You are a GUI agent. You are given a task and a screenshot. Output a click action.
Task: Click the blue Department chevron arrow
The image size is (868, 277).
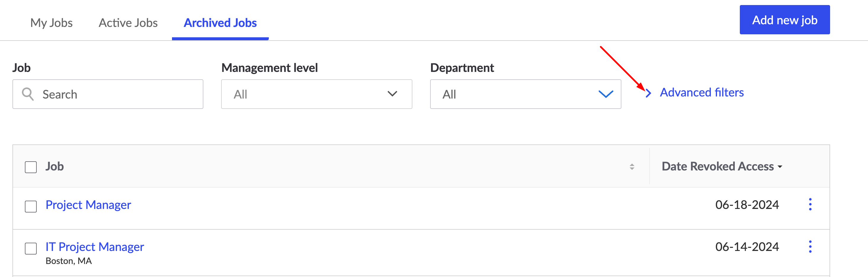pyautogui.click(x=605, y=94)
